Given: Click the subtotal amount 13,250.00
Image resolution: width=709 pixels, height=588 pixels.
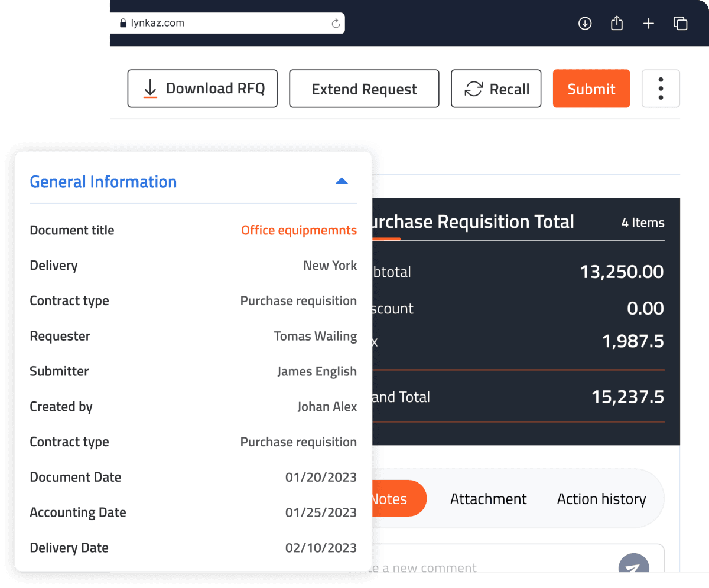Looking at the screenshot, I should [x=622, y=272].
